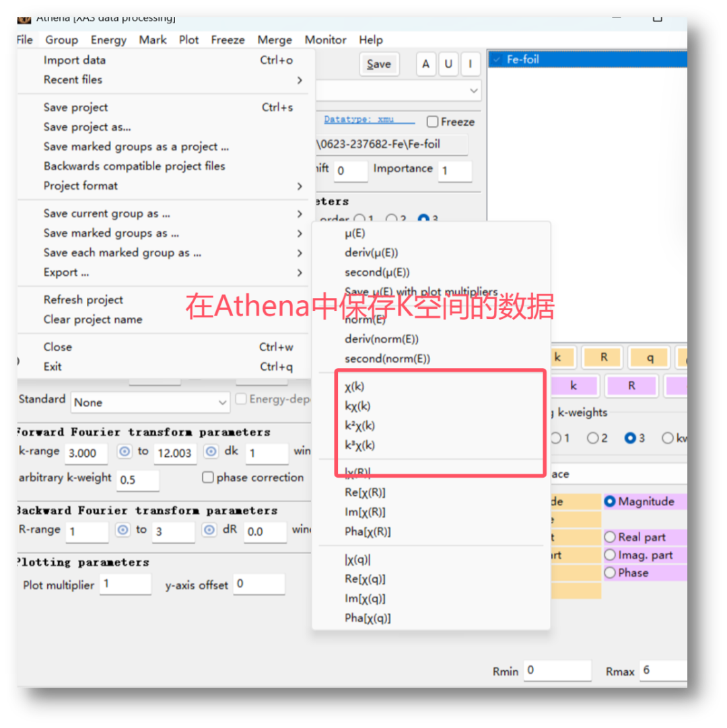
Task: Click the k-range start field 3.000
Action: pos(86,453)
